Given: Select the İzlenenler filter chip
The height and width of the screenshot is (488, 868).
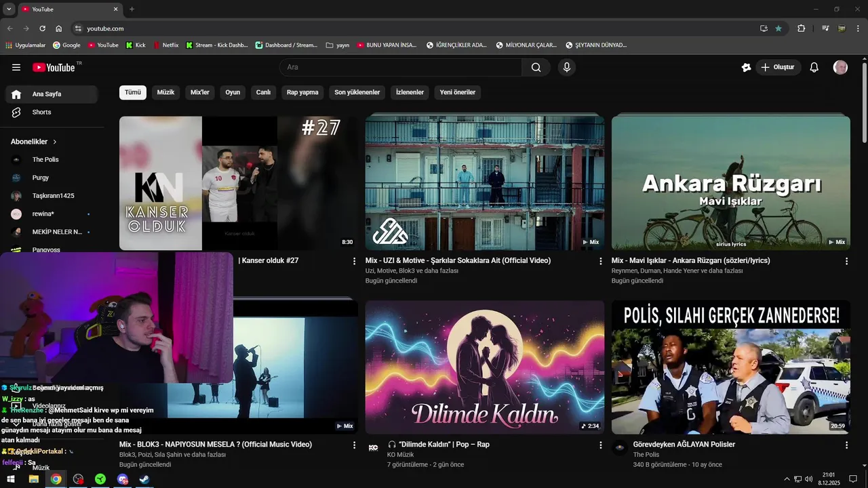Looking at the screenshot, I should click(410, 92).
